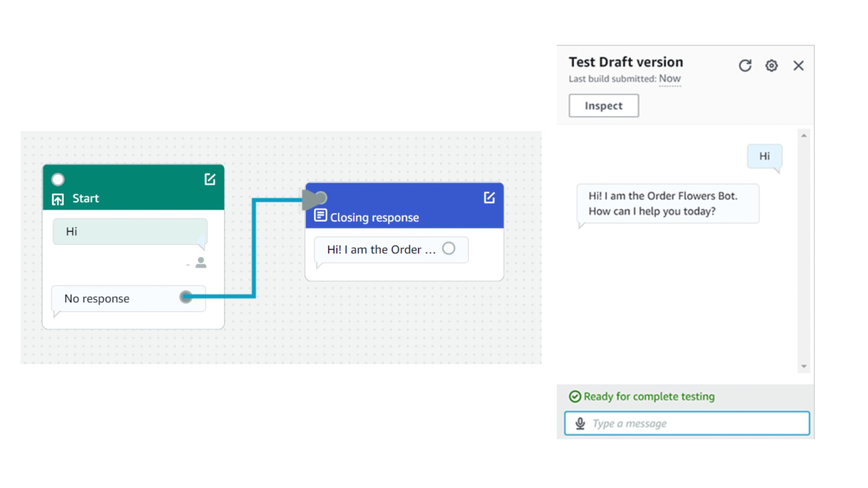This screenshot has width=868, height=488.
Task: Edit the Closing response block with pencil icon
Action: (489, 198)
